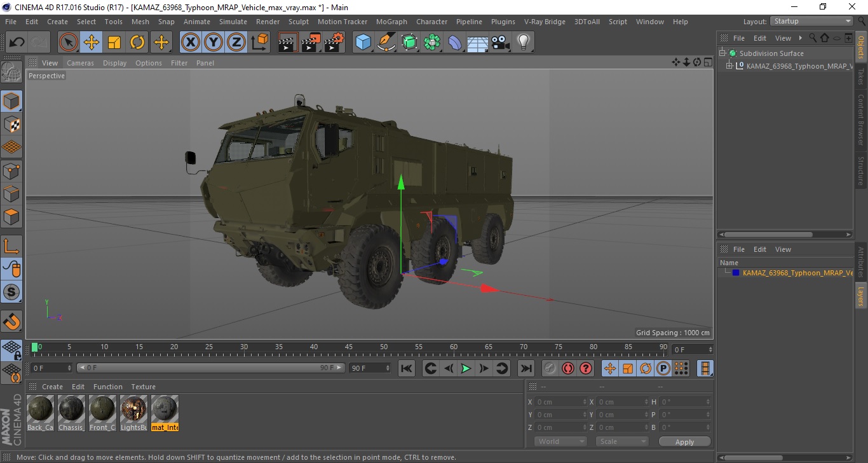Open the MoGraph menu
This screenshot has width=868, height=463.
[x=391, y=22]
